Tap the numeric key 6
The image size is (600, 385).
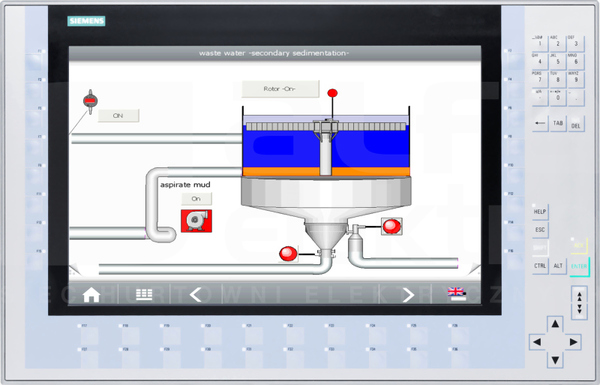pos(576,61)
